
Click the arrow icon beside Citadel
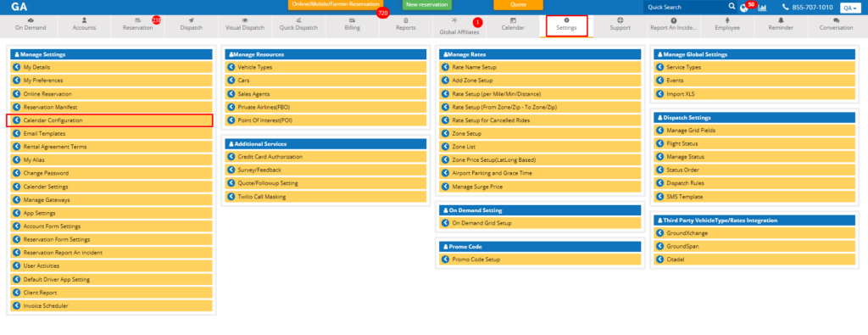(659, 260)
